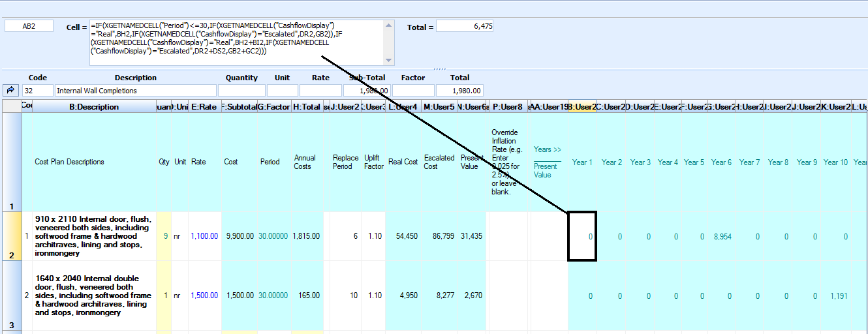Click the Year 6 header cell
868x334 pixels.
(721, 162)
